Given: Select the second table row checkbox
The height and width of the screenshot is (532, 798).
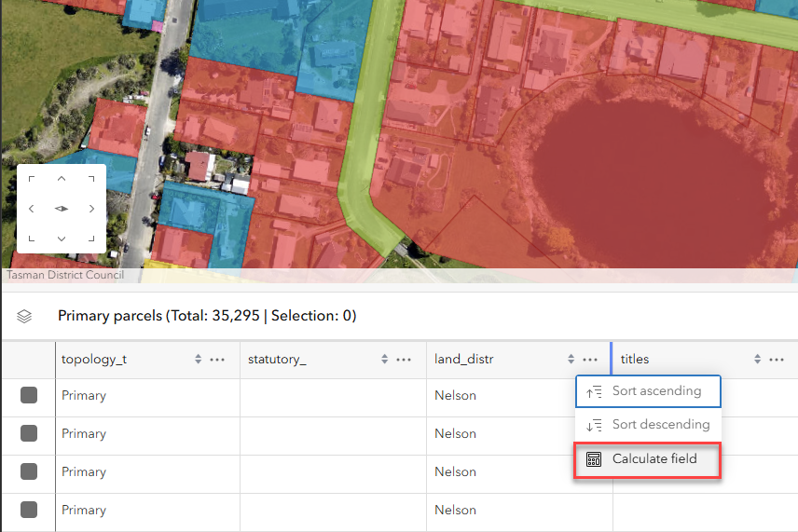Looking at the screenshot, I should (x=29, y=433).
